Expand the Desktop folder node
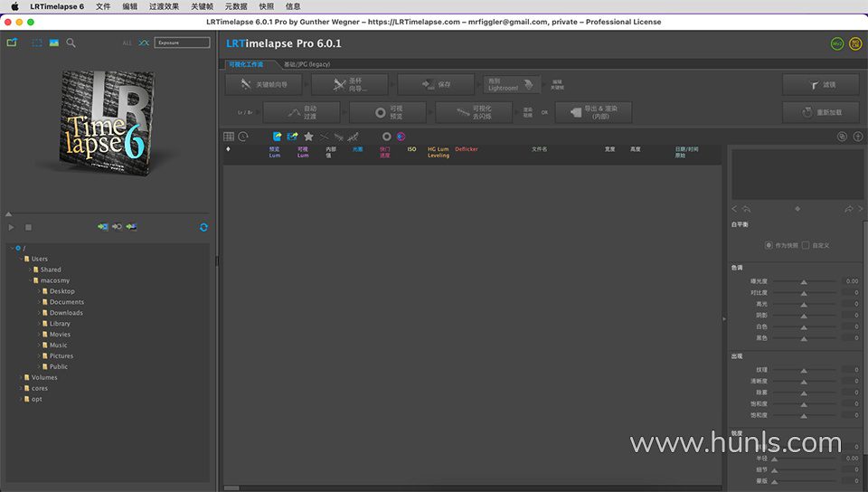Viewport: 868px width, 492px height. (39, 291)
